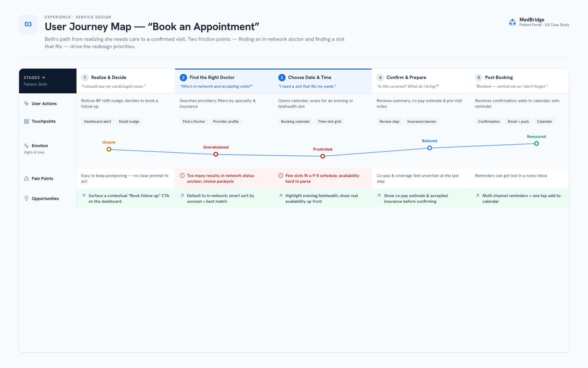This screenshot has height=368, width=588.
Task: Click the step 3 number badge
Action: 282,78
